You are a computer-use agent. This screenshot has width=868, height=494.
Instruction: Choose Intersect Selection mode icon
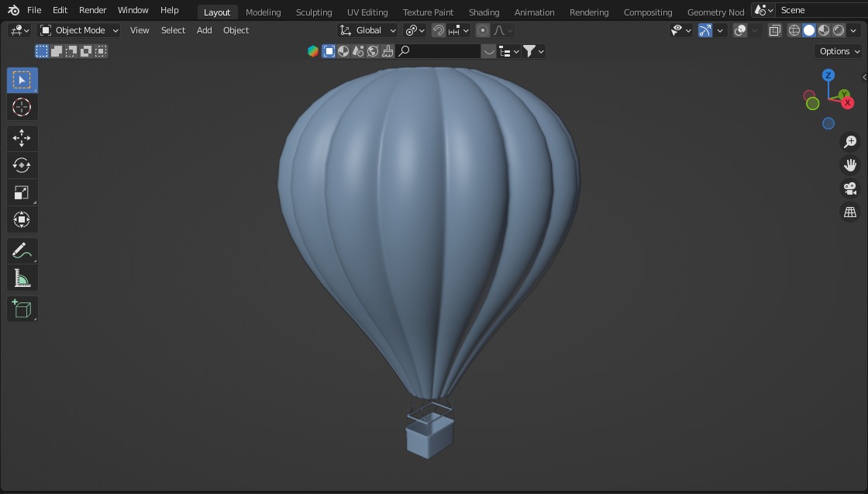[x=101, y=51]
